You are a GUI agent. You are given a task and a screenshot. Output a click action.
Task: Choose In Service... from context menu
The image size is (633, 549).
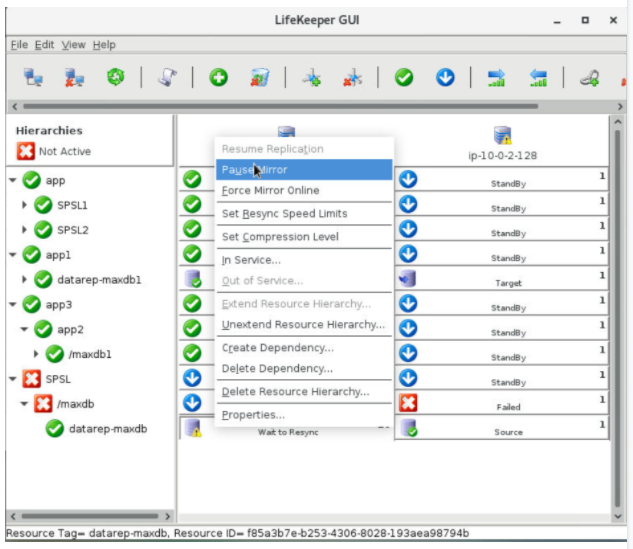304,260
